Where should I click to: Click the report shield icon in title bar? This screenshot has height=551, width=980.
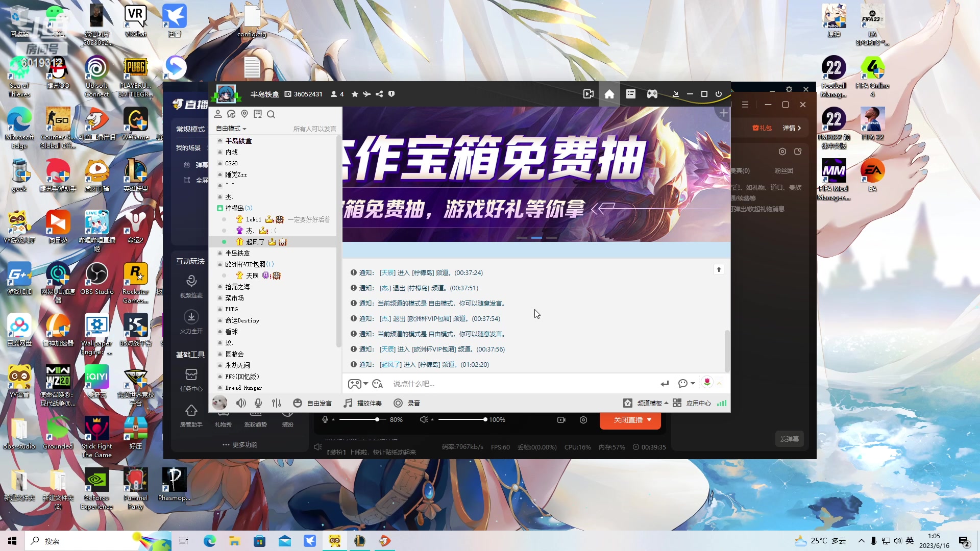(391, 94)
